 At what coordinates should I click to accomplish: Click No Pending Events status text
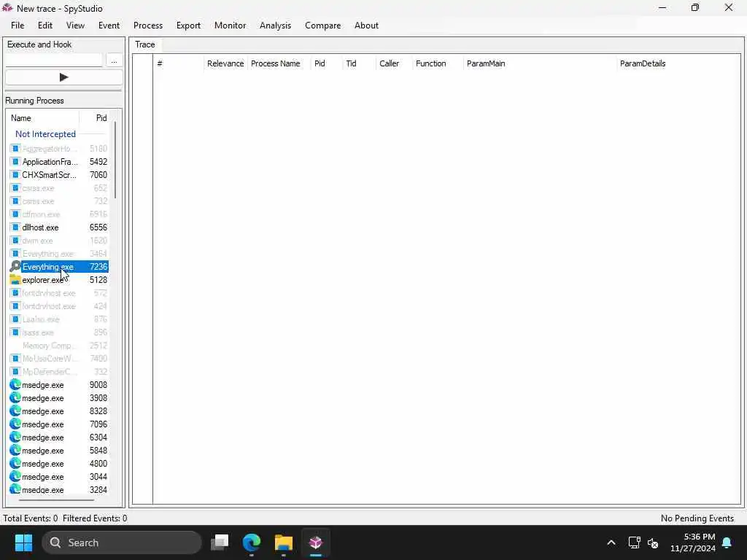(x=697, y=518)
